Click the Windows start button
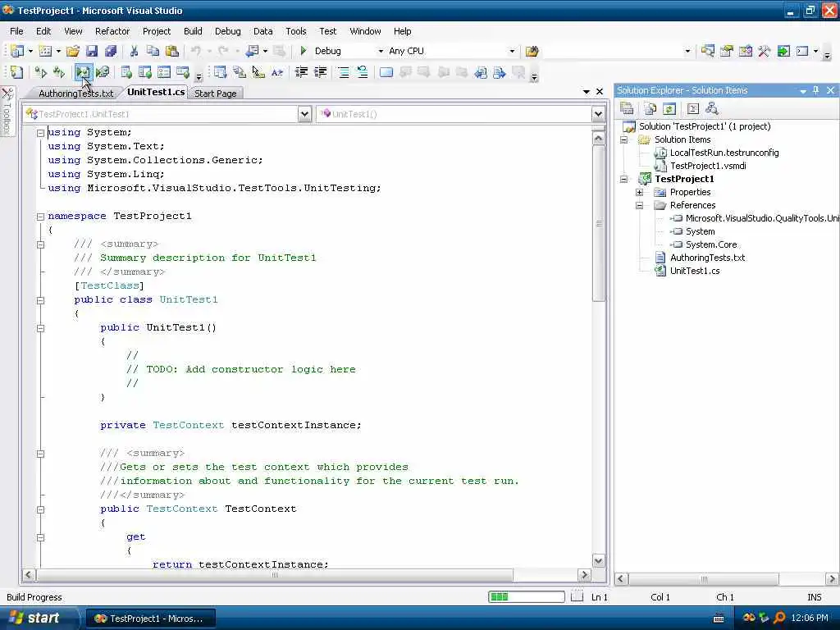The image size is (840, 630). 35,619
